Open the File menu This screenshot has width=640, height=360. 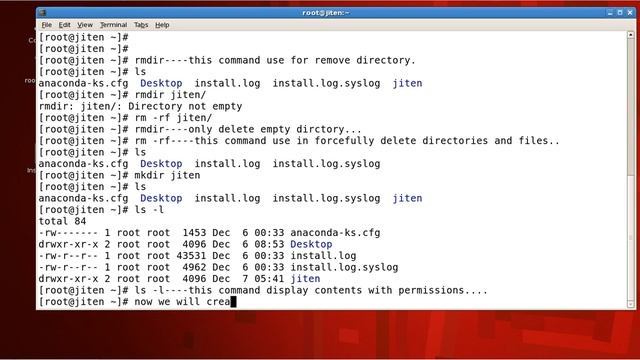click(x=47, y=25)
